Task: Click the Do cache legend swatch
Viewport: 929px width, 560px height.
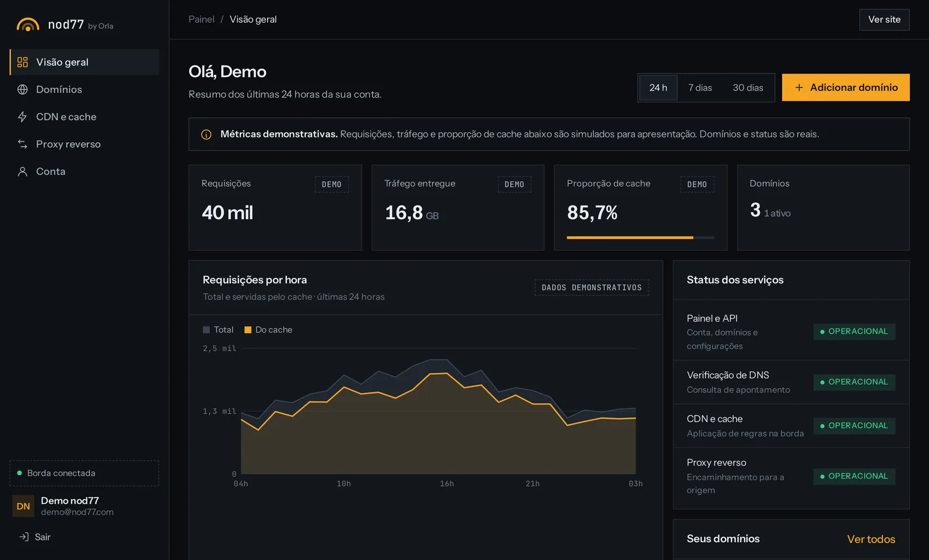Action: click(x=248, y=330)
